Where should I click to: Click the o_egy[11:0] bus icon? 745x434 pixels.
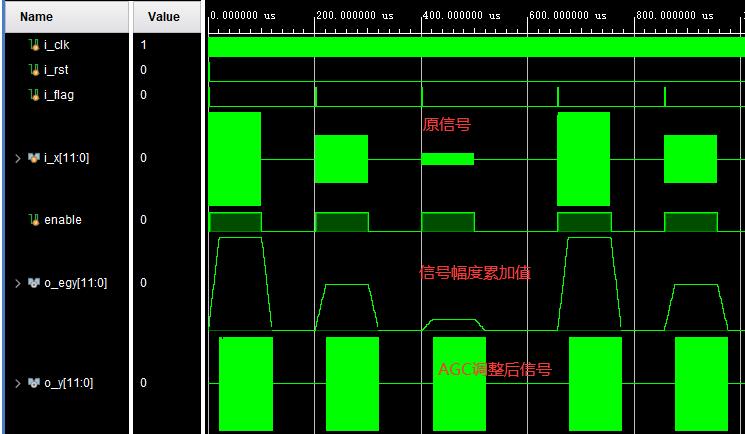(x=33, y=283)
